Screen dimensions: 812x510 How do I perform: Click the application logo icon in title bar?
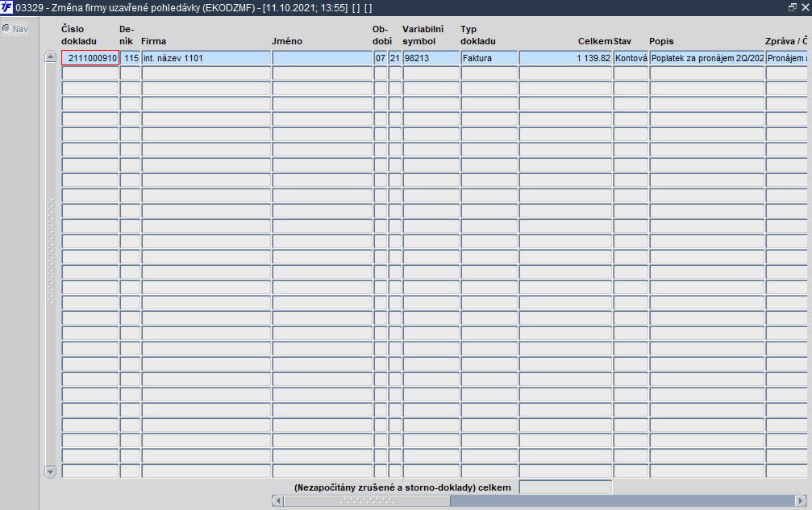click(6, 8)
